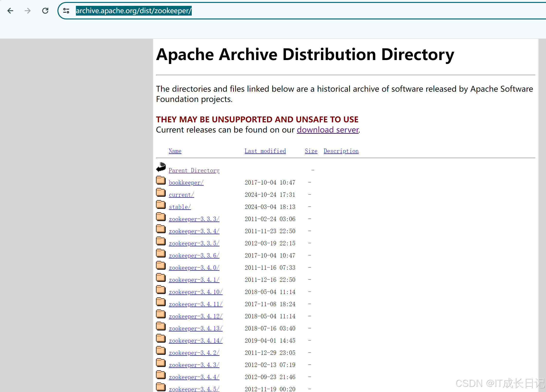Sort listing by Size column header
The height and width of the screenshot is (392, 546).
[x=311, y=151]
